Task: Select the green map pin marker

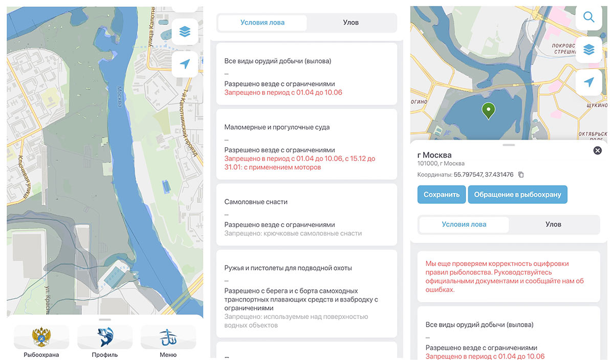Action: tap(489, 110)
